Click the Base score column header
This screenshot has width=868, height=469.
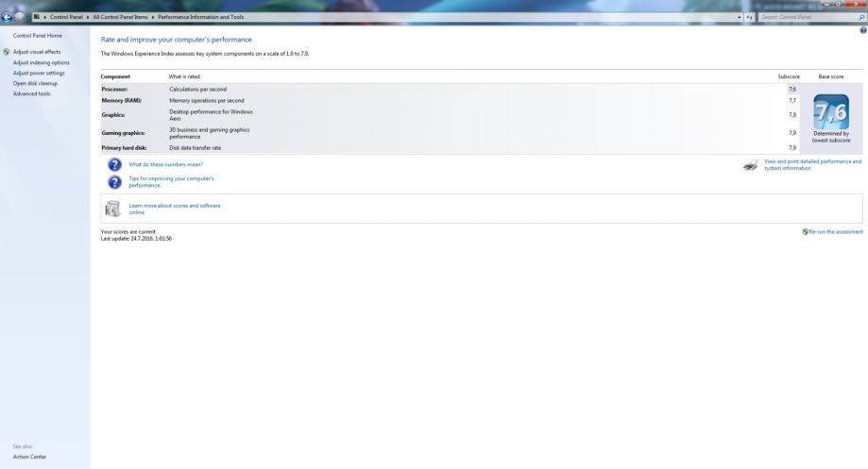831,76
